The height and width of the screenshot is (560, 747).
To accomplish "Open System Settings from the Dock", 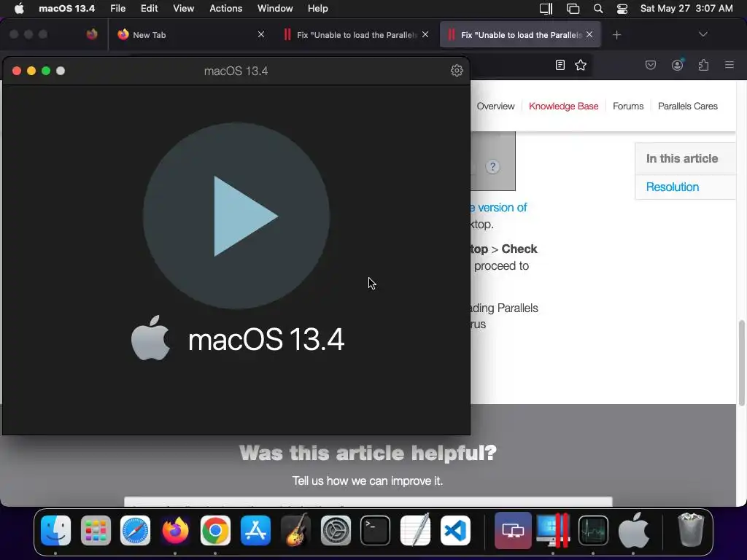I will (x=336, y=530).
